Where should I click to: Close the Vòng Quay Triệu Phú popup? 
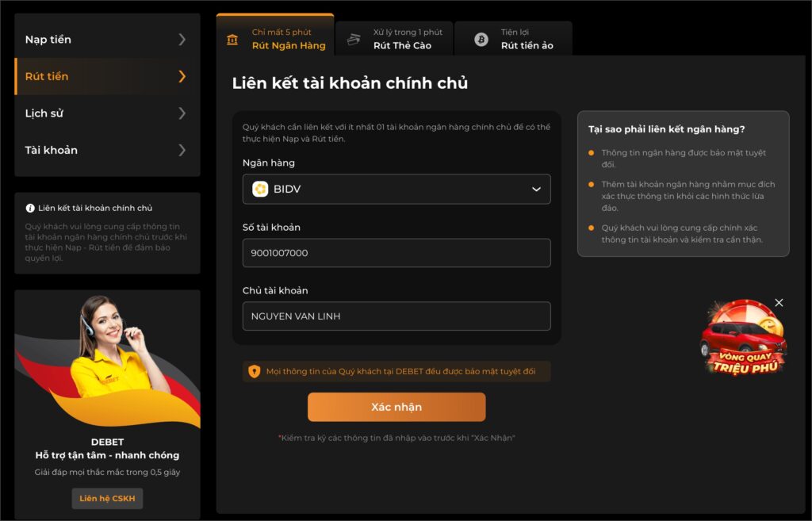pyautogui.click(x=779, y=302)
